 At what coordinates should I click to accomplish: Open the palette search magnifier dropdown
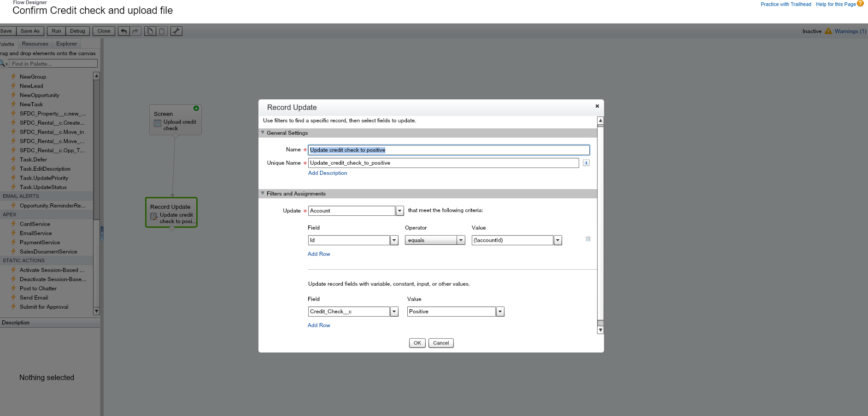pos(4,64)
